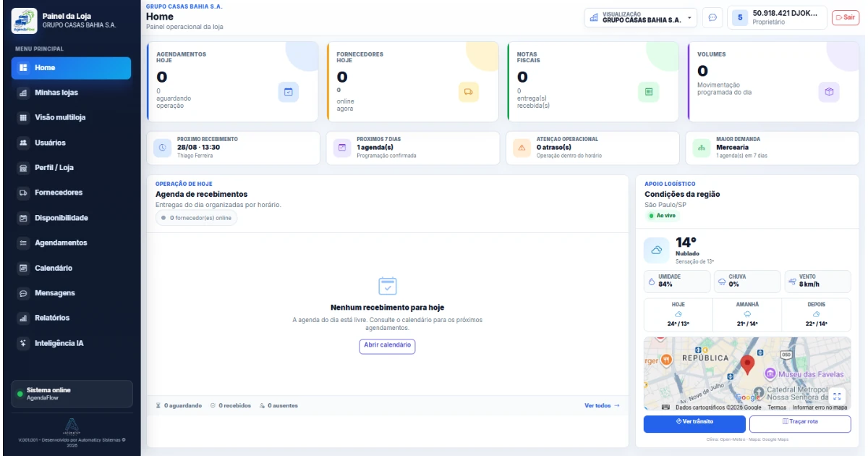Click the Agendamentos Hoje calendar check icon
The height and width of the screenshot is (456, 868).
pyautogui.click(x=289, y=92)
